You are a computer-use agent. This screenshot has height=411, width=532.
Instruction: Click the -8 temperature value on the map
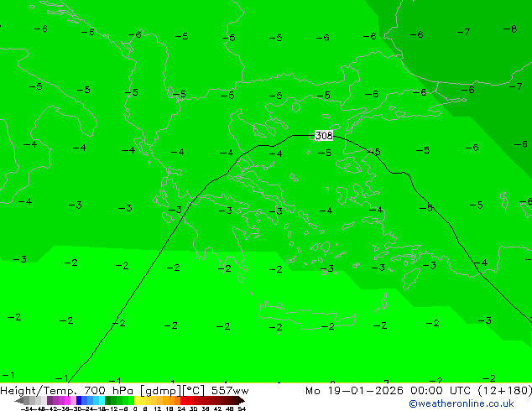[510, 29]
